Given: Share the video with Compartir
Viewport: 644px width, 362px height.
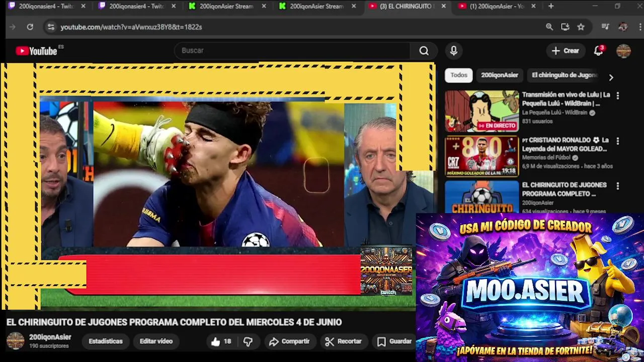Looking at the screenshot, I should [x=289, y=341].
